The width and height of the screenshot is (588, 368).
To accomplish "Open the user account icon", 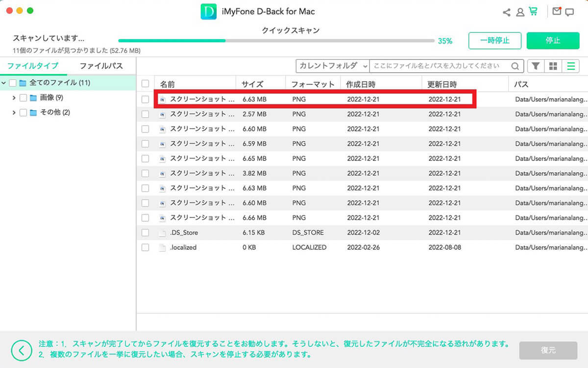I will point(520,12).
